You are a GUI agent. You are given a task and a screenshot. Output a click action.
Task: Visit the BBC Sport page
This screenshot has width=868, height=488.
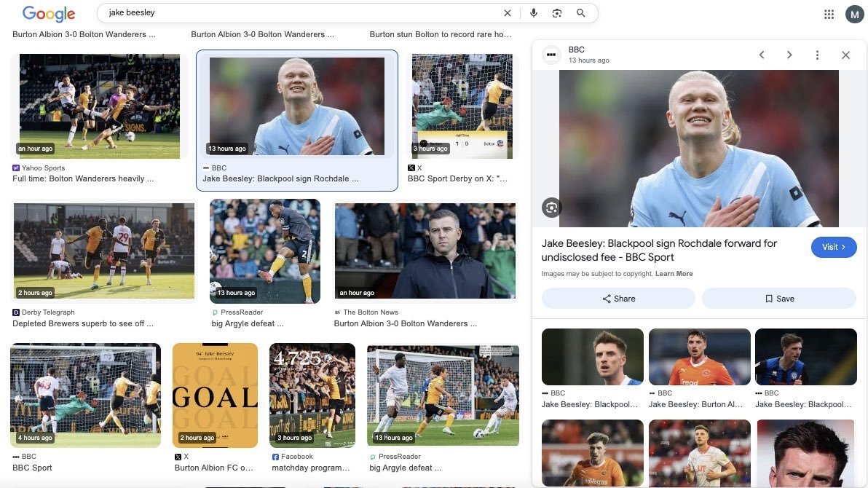point(834,247)
